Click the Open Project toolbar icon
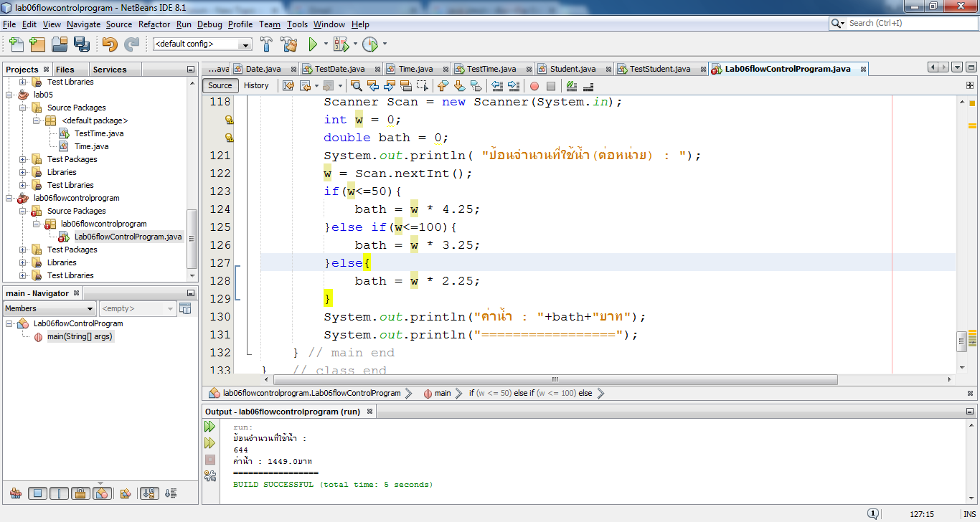 (60, 44)
